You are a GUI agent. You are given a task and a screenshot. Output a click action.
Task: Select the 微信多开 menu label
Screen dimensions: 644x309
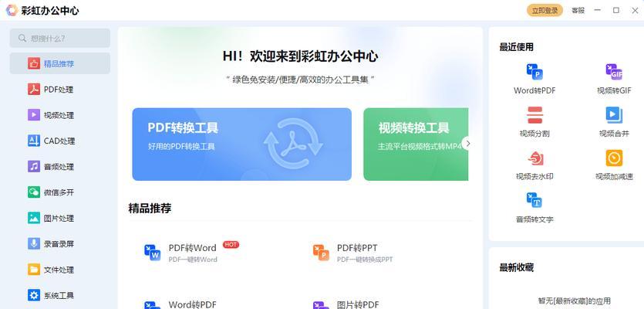pos(59,192)
